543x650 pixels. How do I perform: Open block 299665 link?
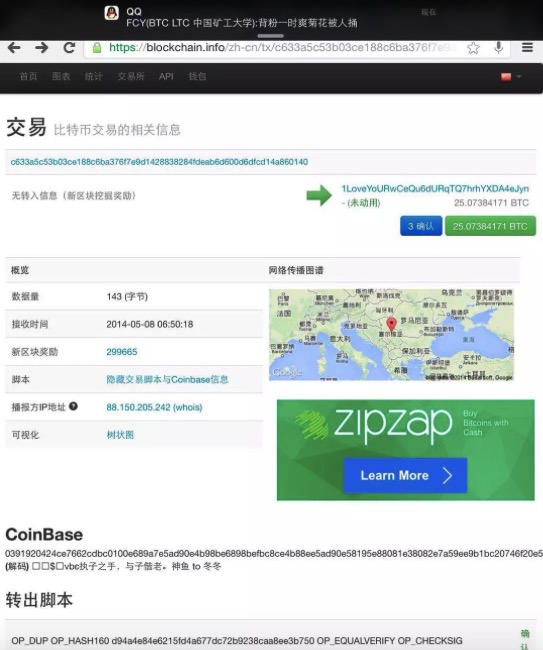click(x=122, y=352)
